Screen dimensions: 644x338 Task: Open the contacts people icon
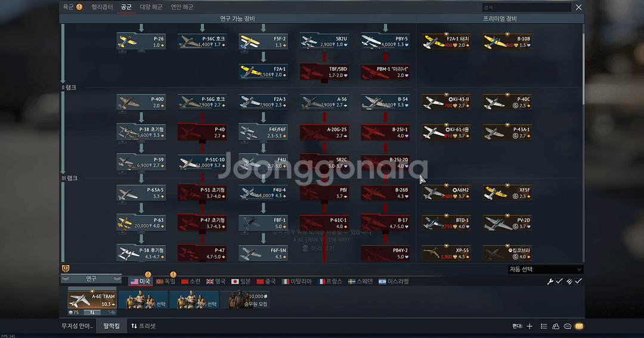click(556, 326)
